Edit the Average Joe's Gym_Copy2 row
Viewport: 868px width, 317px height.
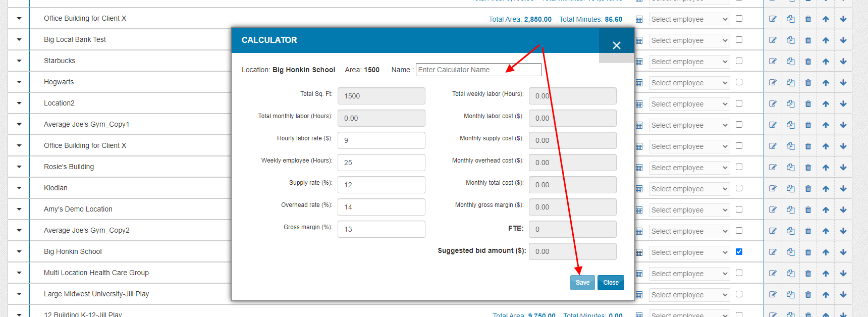[773, 231]
